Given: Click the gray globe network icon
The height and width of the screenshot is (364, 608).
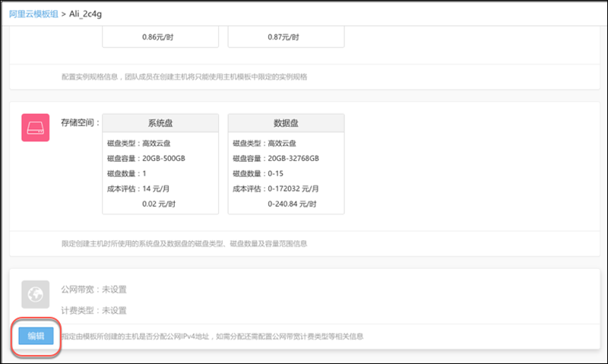Looking at the screenshot, I should [x=35, y=295].
